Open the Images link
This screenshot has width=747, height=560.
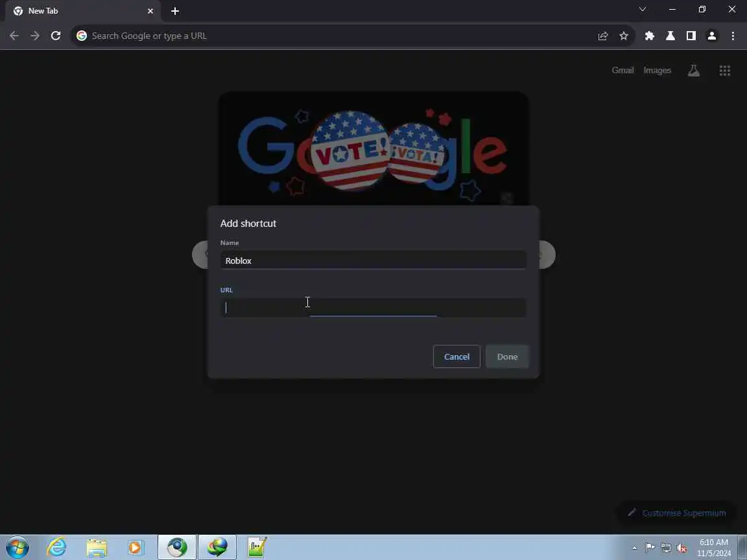click(657, 71)
